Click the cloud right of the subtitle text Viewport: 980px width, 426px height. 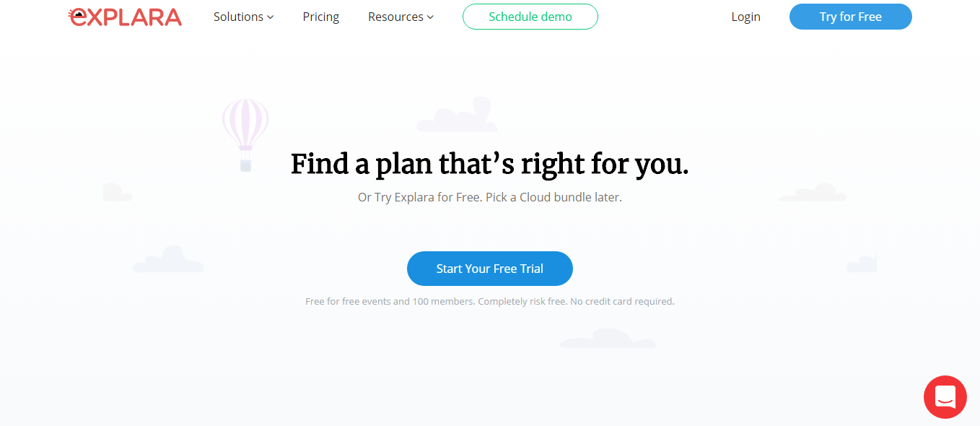813,193
